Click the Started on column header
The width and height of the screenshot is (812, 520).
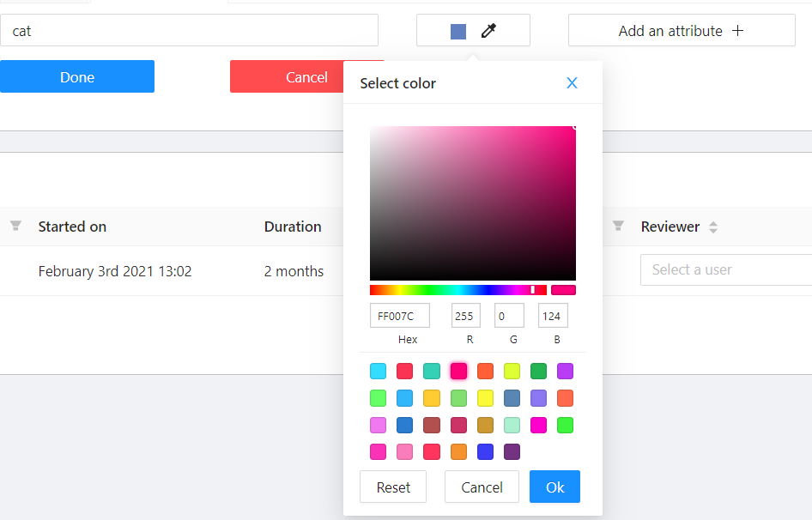72,227
